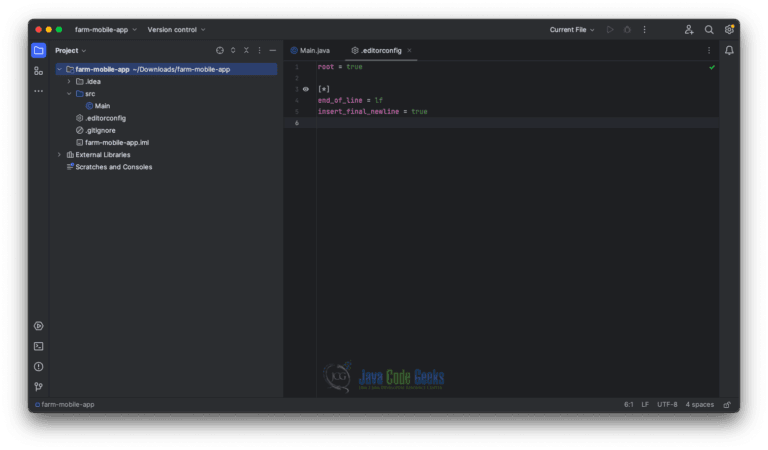Change the LF line separator
The width and height of the screenshot is (768, 450).
(x=645, y=405)
